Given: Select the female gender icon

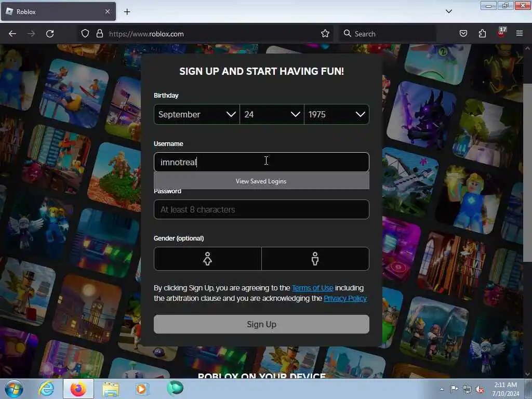Looking at the screenshot, I should [x=208, y=259].
